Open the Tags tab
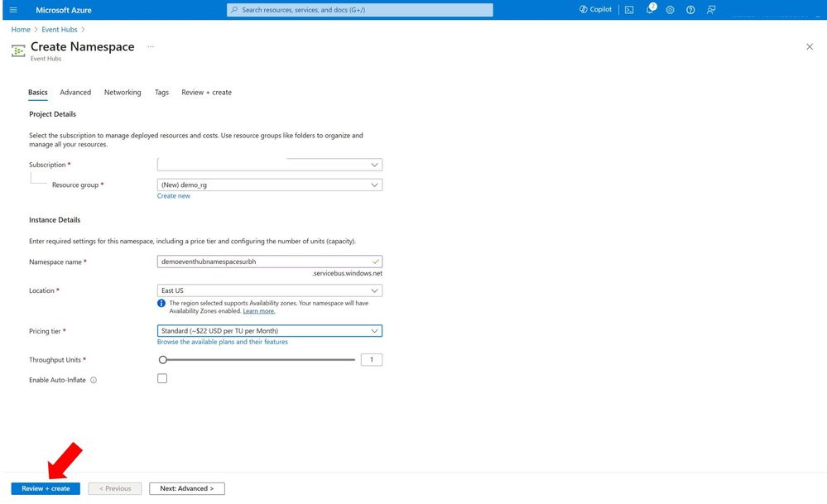827x504 pixels. tap(161, 92)
